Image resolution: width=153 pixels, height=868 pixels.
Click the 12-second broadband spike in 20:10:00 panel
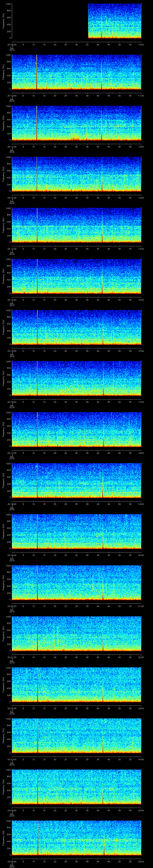[37, 72]
